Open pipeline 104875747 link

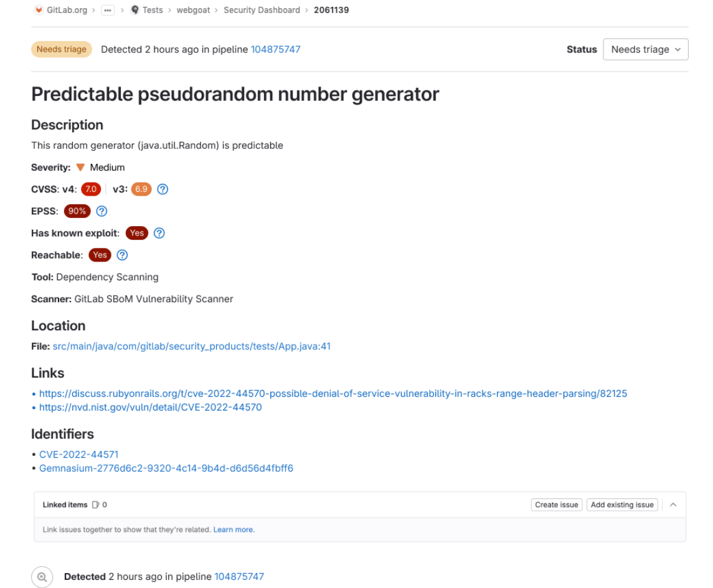click(275, 49)
